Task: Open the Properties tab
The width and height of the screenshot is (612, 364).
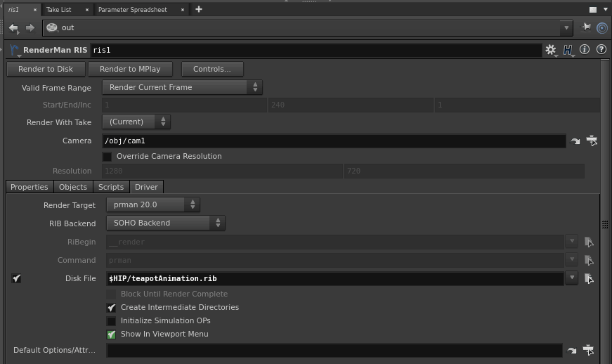Action: click(30, 187)
